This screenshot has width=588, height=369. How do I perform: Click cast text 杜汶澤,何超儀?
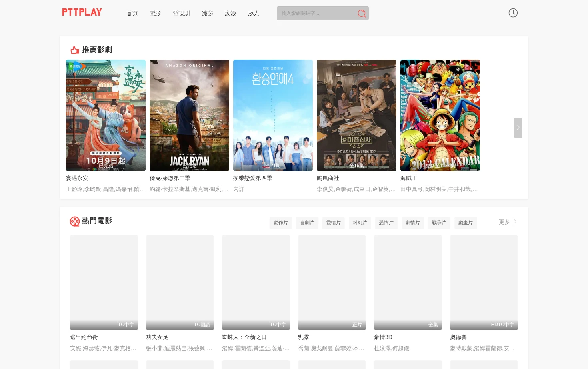pos(392,348)
